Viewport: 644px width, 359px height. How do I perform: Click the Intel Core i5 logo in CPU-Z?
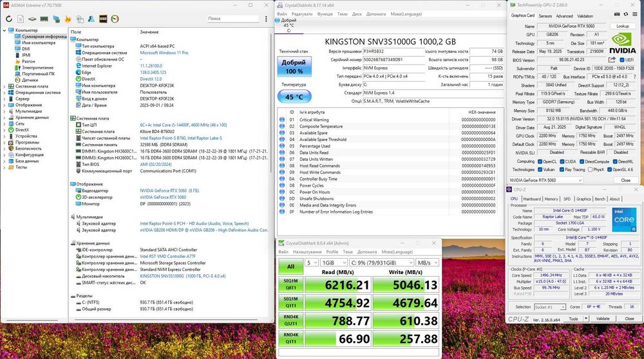(624, 219)
